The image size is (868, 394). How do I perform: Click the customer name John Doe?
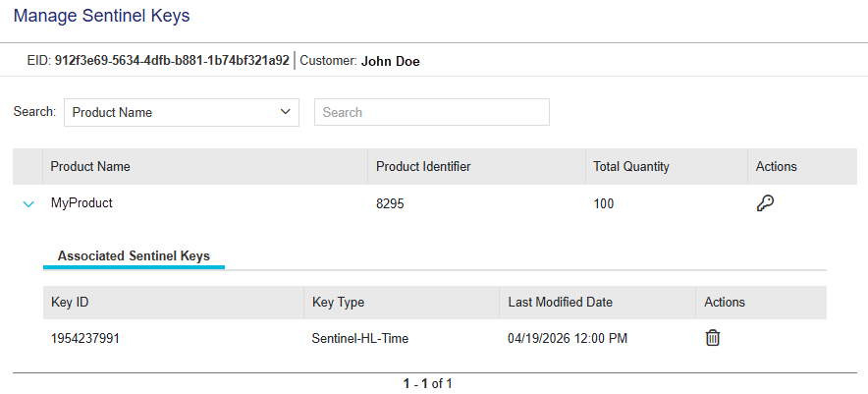click(390, 61)
